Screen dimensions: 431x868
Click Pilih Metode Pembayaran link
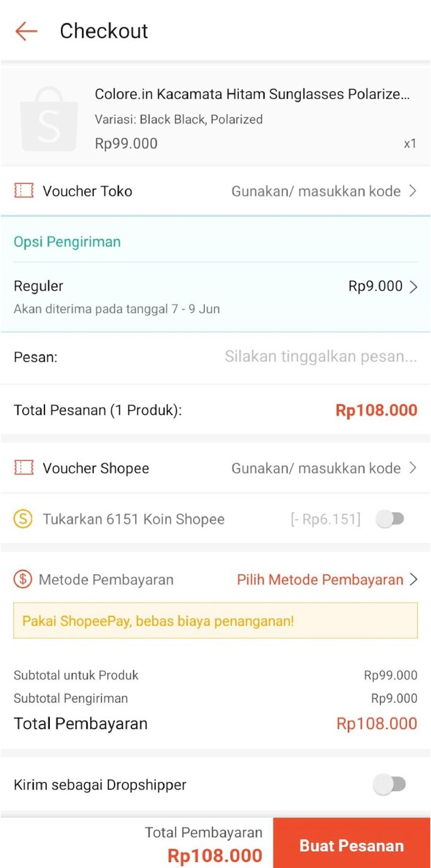point(320,580)
